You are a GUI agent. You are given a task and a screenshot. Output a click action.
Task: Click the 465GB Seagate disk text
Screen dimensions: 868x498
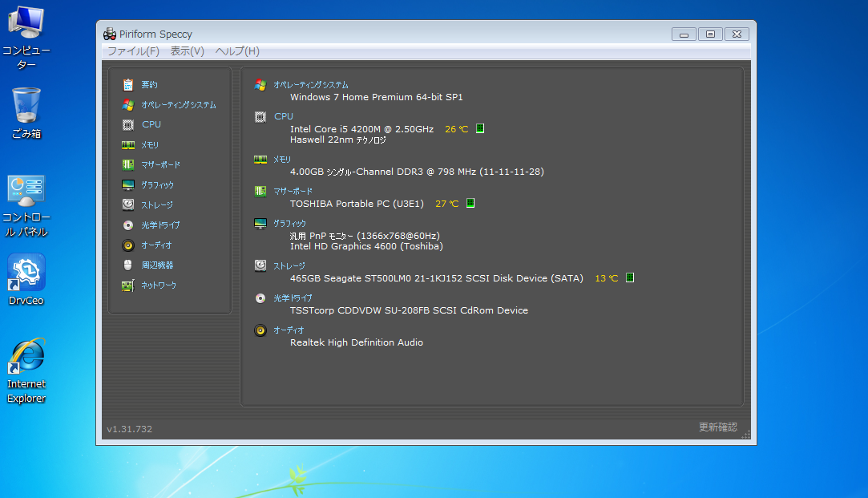[x=437, y=278]
